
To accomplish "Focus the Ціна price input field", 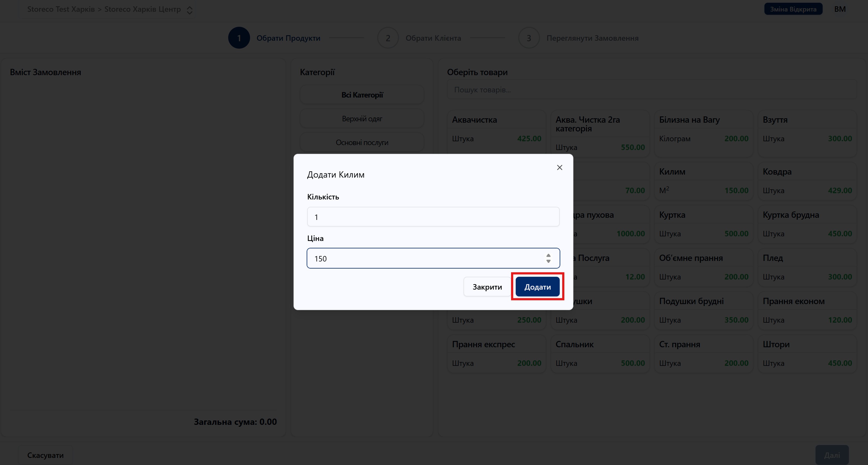I will (x=424, y=258).
